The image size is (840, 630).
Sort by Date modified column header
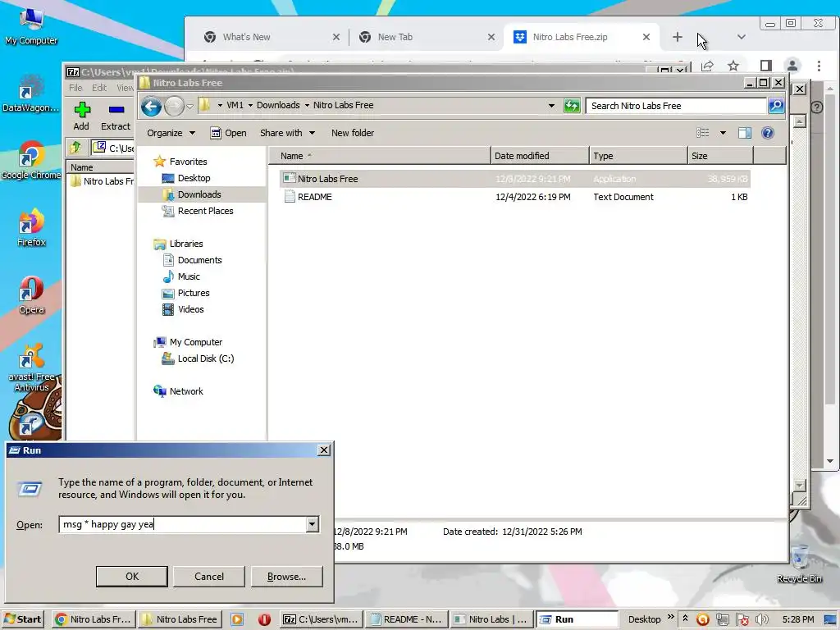click(540, 156)
